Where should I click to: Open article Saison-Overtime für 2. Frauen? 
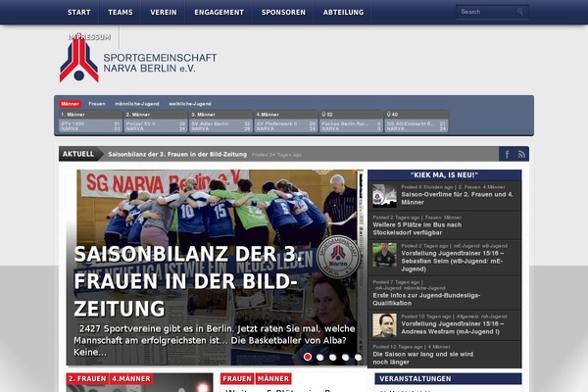coord(457,198)
